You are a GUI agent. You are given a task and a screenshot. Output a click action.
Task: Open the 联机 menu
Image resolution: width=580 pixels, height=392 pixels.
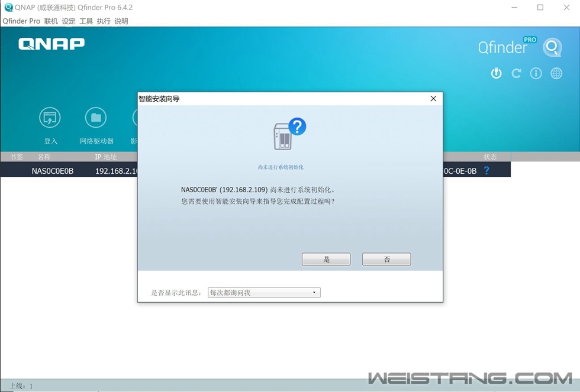point(51,21)
